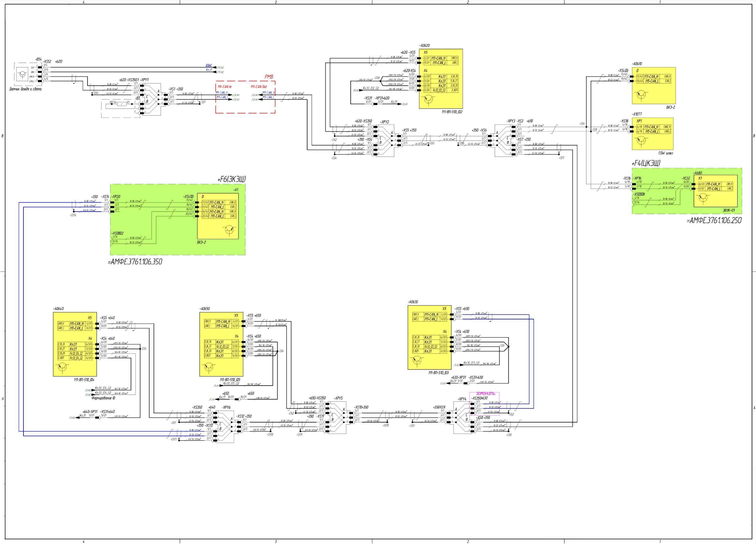Select the ЗБУК-01 caption
Image resolution: width=756 pixels, height=544 pixels.
729,211
